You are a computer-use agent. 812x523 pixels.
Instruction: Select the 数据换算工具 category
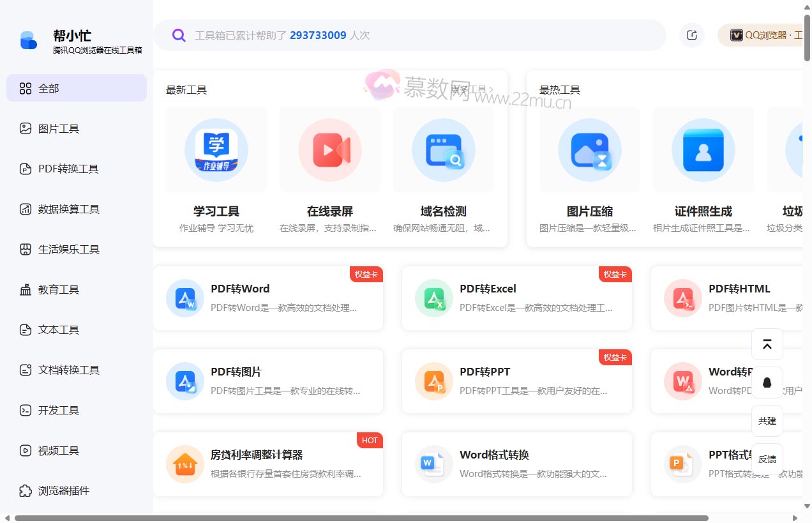click(67, 209)
